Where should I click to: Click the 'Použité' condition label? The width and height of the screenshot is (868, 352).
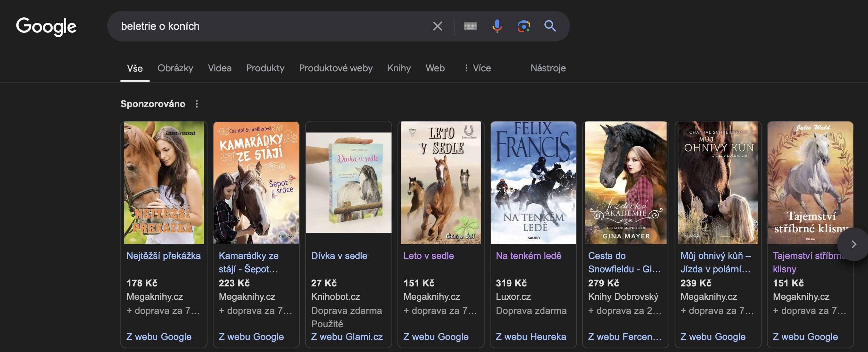pos(327,324)
